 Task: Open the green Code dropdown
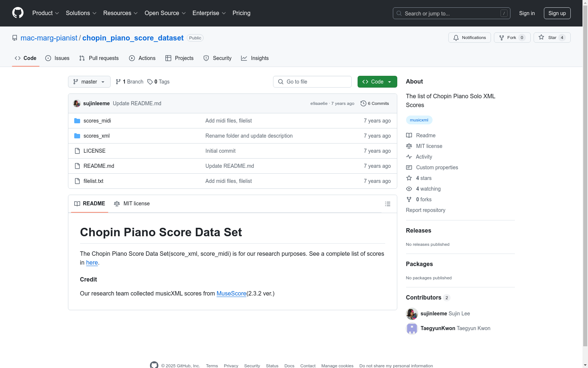[377, 82]
